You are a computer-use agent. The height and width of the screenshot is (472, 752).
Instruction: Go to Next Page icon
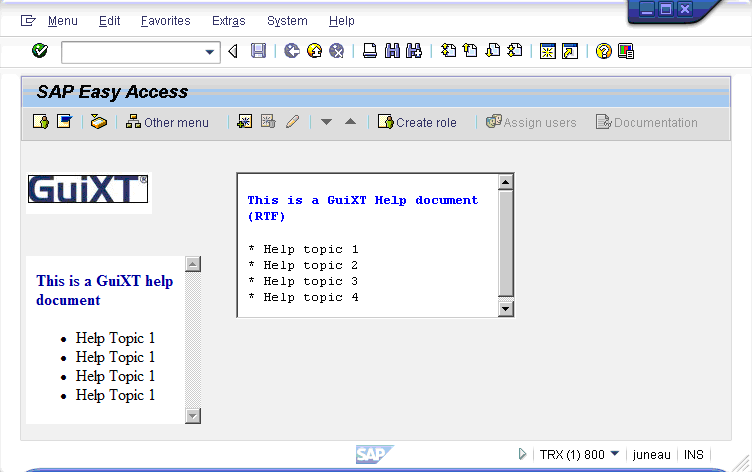coord(493,50)
